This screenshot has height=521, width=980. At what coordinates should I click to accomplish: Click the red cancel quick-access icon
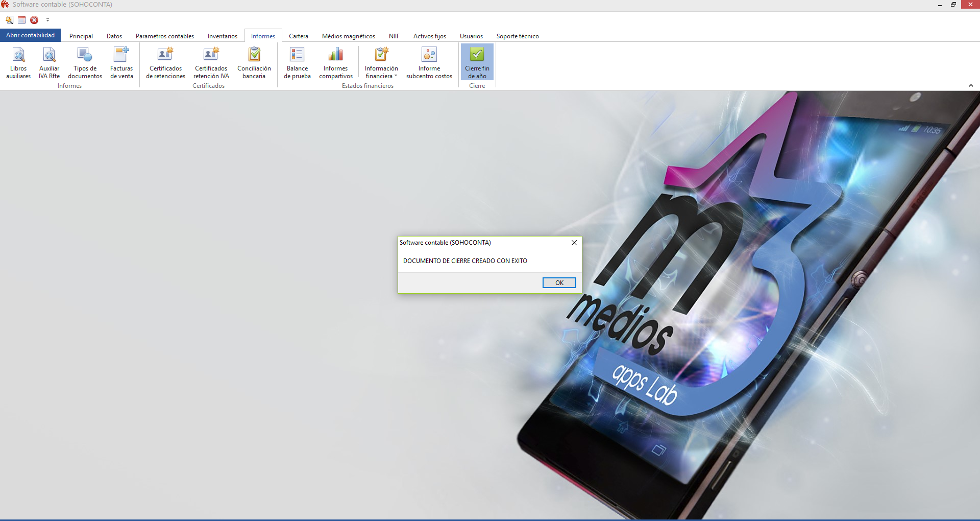click(x=34, y=20)
